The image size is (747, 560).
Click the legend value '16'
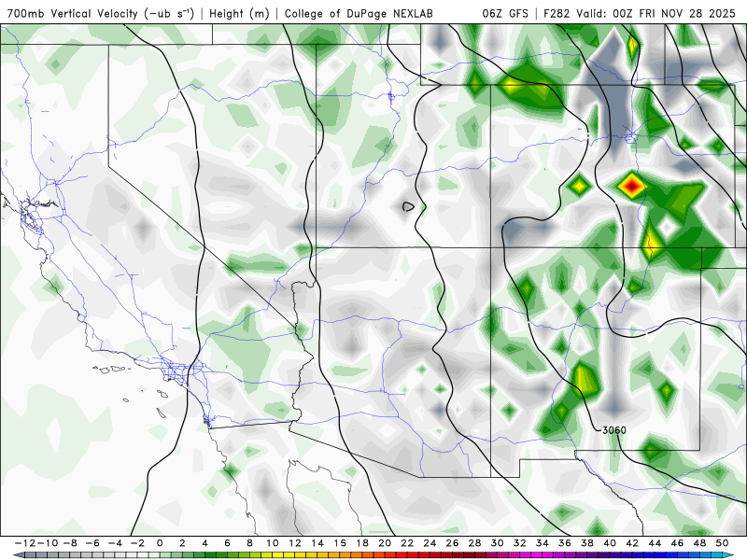340,543
